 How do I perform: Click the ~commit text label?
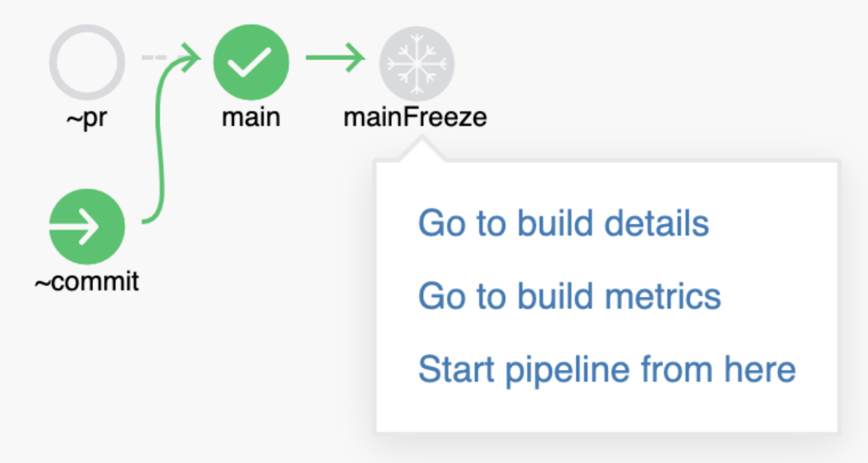[87, 281]
